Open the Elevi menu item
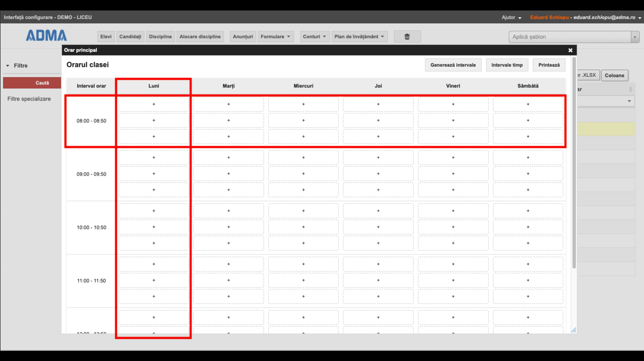Image resolution: width=644 pixels, height=361 pixels. [106, 37]
